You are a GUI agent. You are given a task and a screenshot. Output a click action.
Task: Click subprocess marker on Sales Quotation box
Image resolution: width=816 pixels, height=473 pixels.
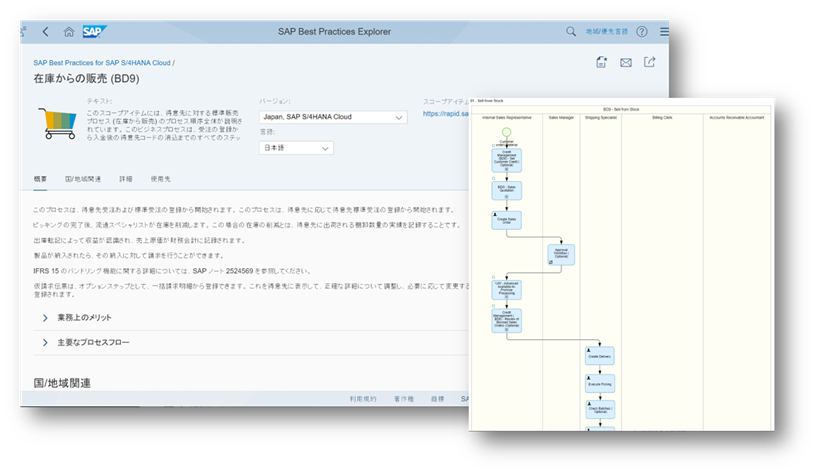[506, 197]
